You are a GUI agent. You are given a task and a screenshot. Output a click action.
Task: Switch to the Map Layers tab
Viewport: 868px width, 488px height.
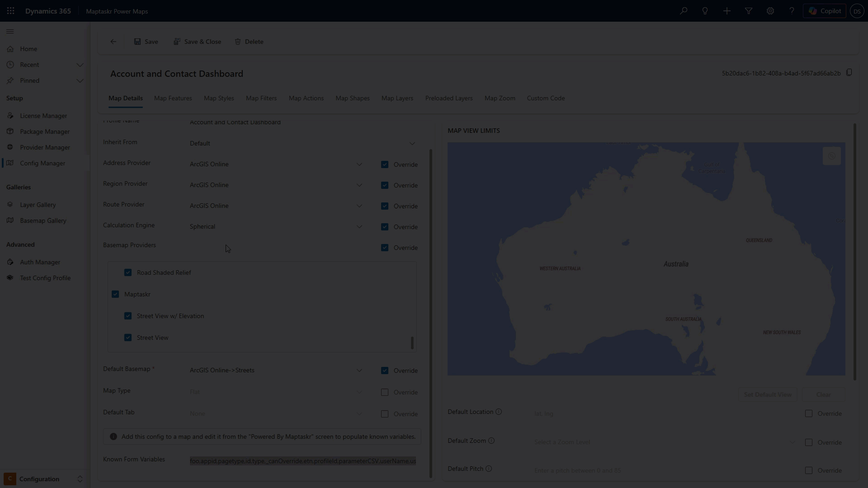click(397, 98)
